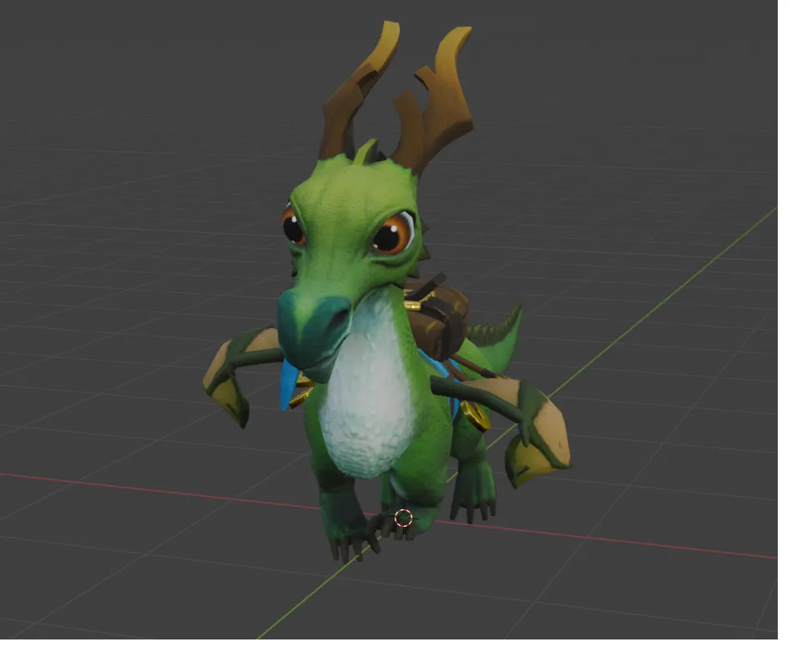Click the 3D cursor below the dragon
This screenshot has height=652, width=812.
(x=403, y=518)
